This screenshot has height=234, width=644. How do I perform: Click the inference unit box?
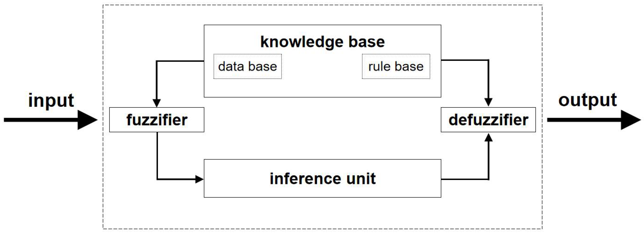pos(322,178)
